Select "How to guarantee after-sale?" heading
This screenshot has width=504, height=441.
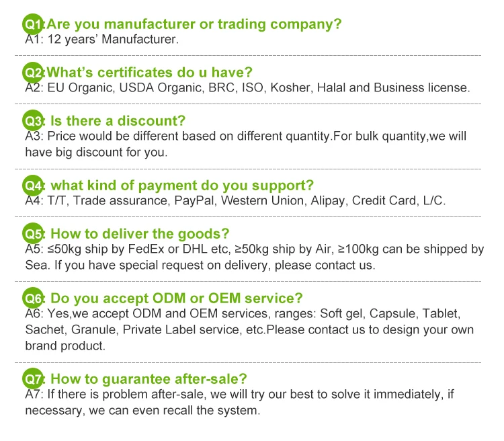tap(149, 378)
